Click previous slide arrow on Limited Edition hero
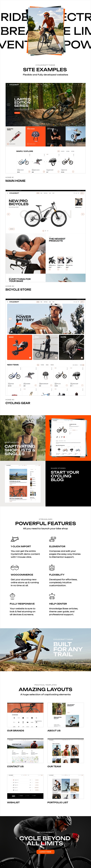The image size is (91, 868). coord(8,104)
